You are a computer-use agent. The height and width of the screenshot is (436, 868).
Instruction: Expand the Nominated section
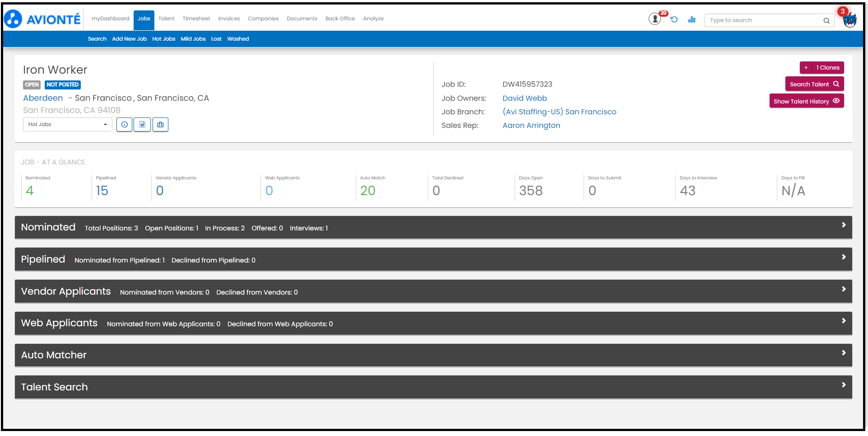[433, 227]
